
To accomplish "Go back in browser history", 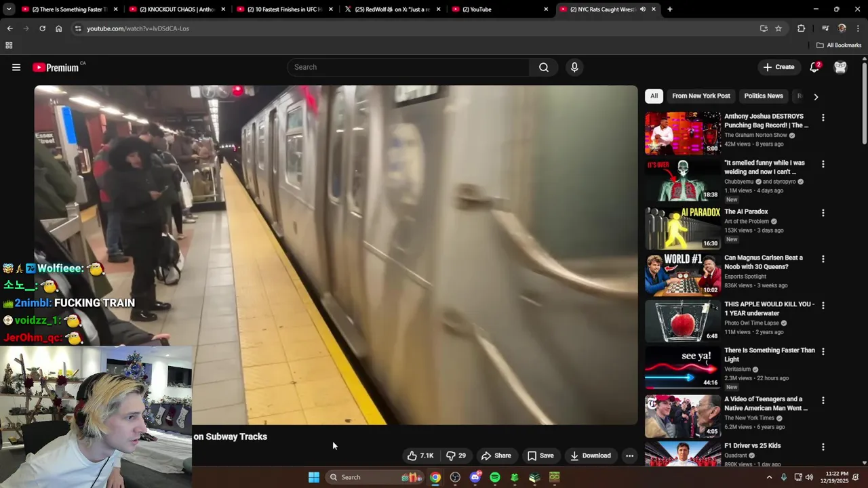I will pos(9,28).
